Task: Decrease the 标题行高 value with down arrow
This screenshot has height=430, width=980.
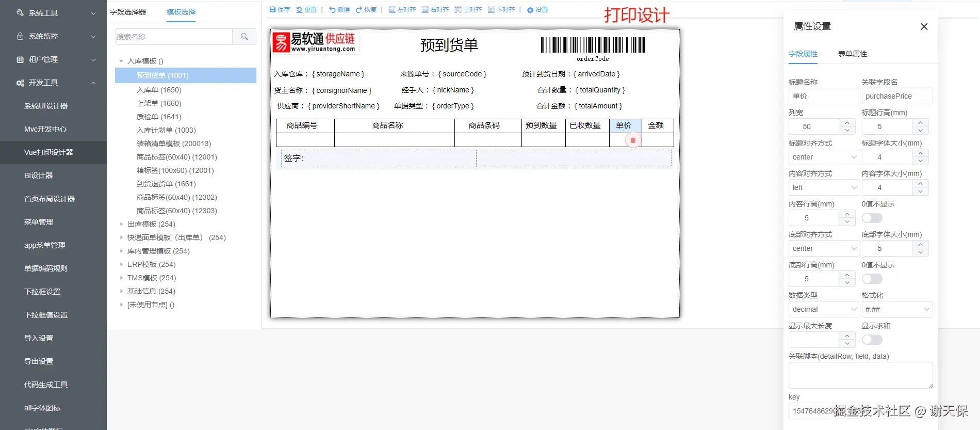Action: [x=920, y=130]
